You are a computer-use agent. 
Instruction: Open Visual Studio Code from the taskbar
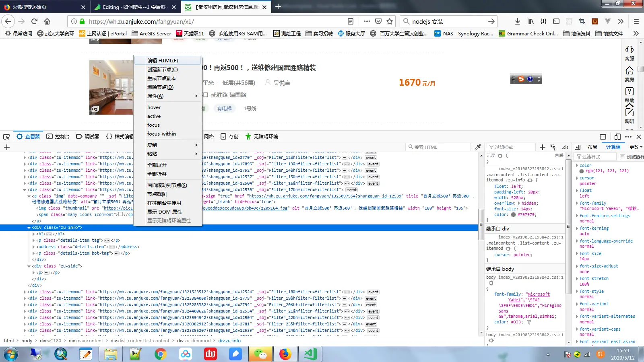click(310, 354)
